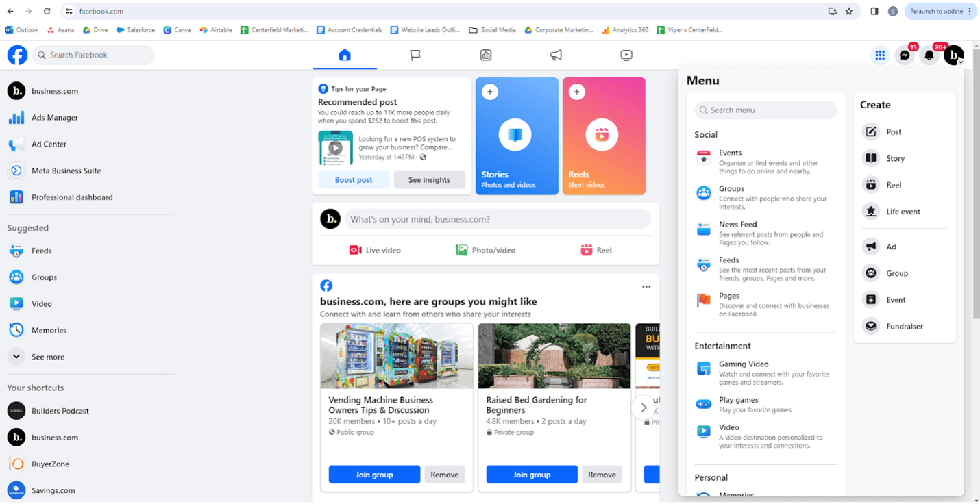The height and width of the screenshot is (504, 980).
Task: Switch to the Pages flag tab
Action: click(415, 55)
